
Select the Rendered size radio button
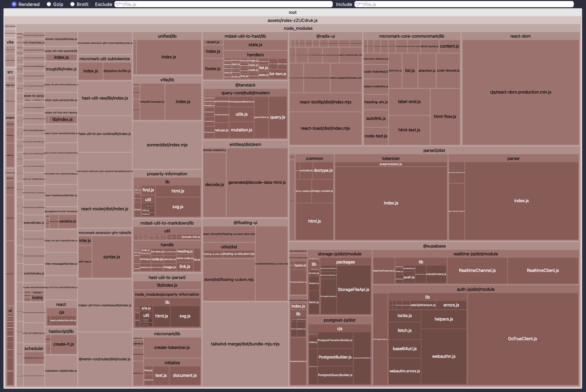14,4
